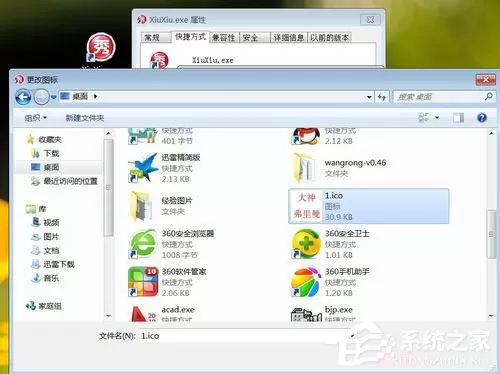Click the navigation pane scrollbar down arrow
Viewport: 500px width, 374px height.
(108, 315)
